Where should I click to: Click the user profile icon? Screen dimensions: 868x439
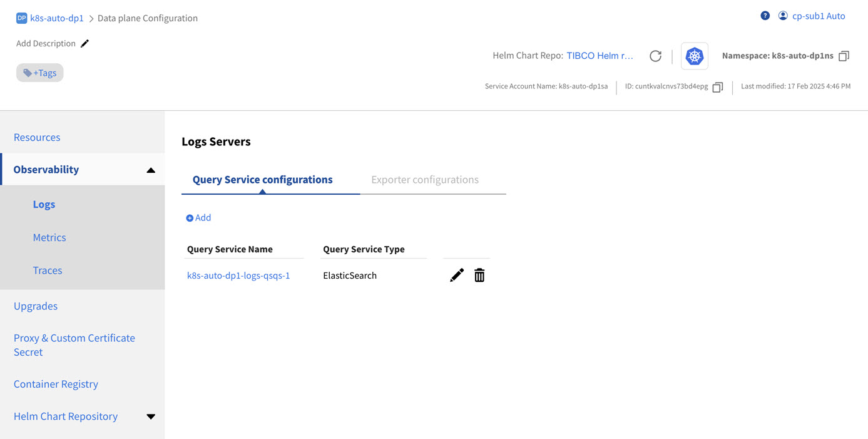point(783,16)
